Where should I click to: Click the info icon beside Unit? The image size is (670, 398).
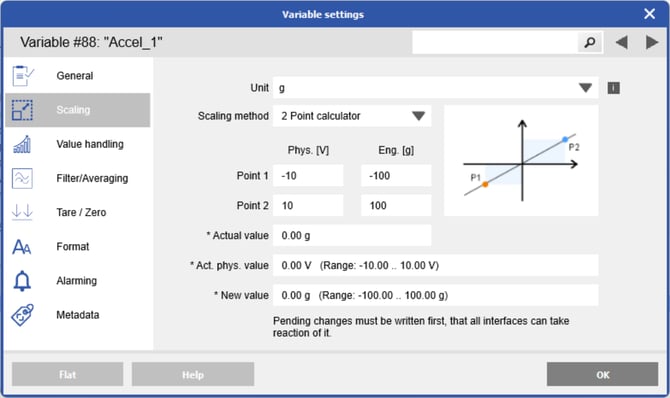[614, 88]
